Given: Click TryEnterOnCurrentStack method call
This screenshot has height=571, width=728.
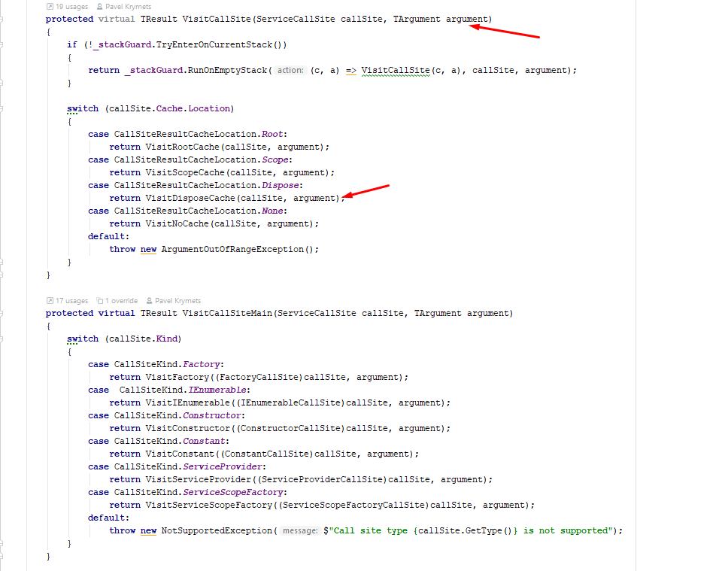Looking at the screenshot, I should [x=214, y=44].
